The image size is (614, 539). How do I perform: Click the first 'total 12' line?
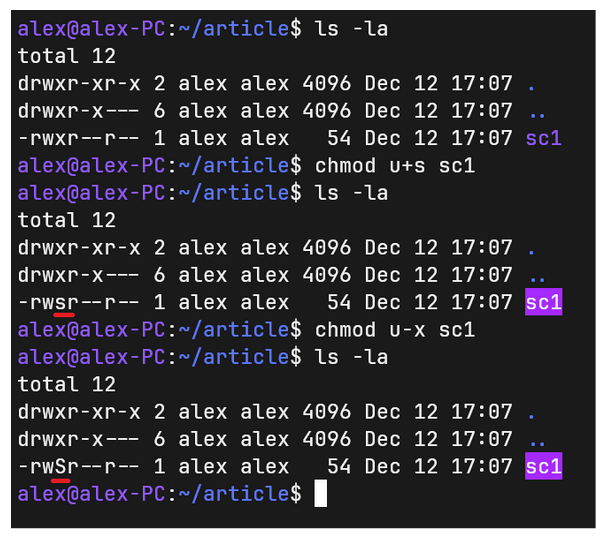tap(67, 56)
